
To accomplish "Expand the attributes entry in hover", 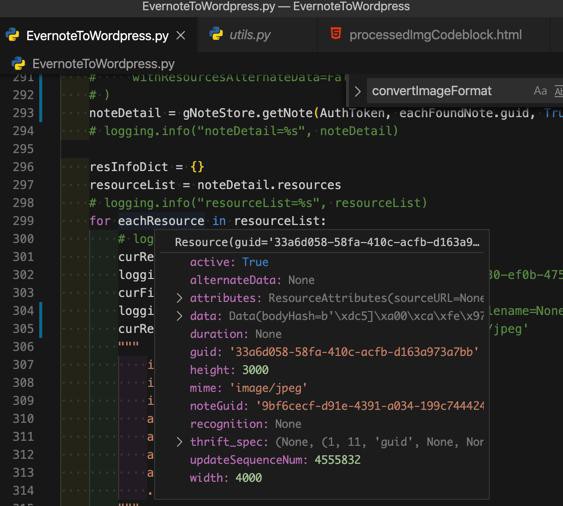I will click(179, 298).
